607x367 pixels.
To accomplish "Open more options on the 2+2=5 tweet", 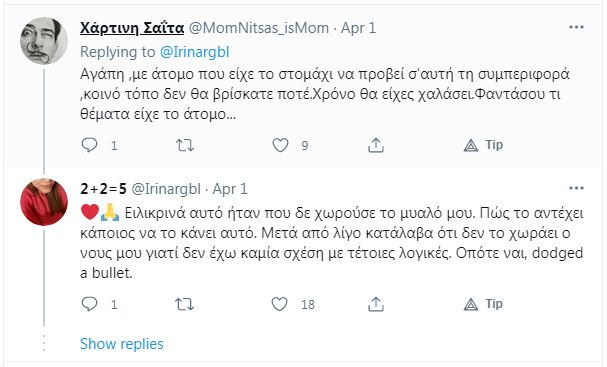I will (576, 188).
